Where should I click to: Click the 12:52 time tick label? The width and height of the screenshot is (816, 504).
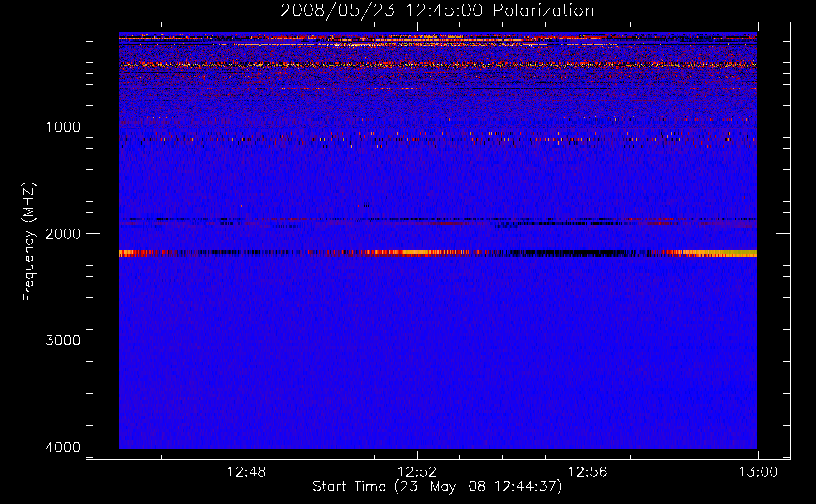point(417,472)
